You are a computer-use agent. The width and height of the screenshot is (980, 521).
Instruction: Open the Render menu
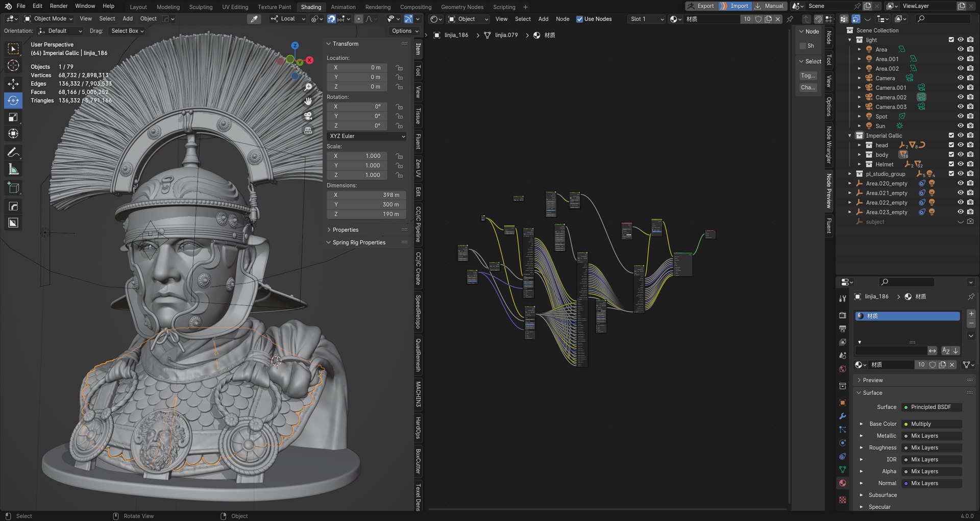click(x=59, y=6)
